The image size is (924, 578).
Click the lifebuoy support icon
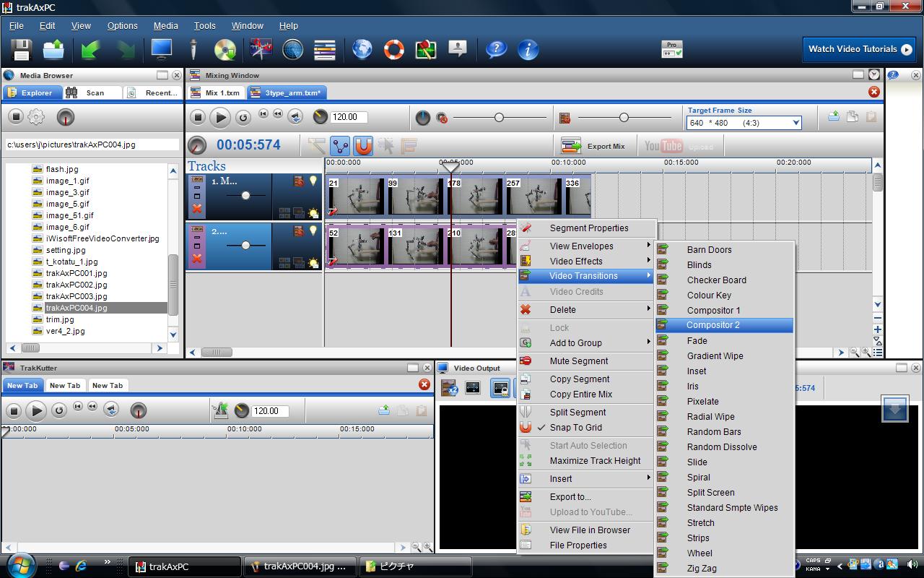(393, 50)
